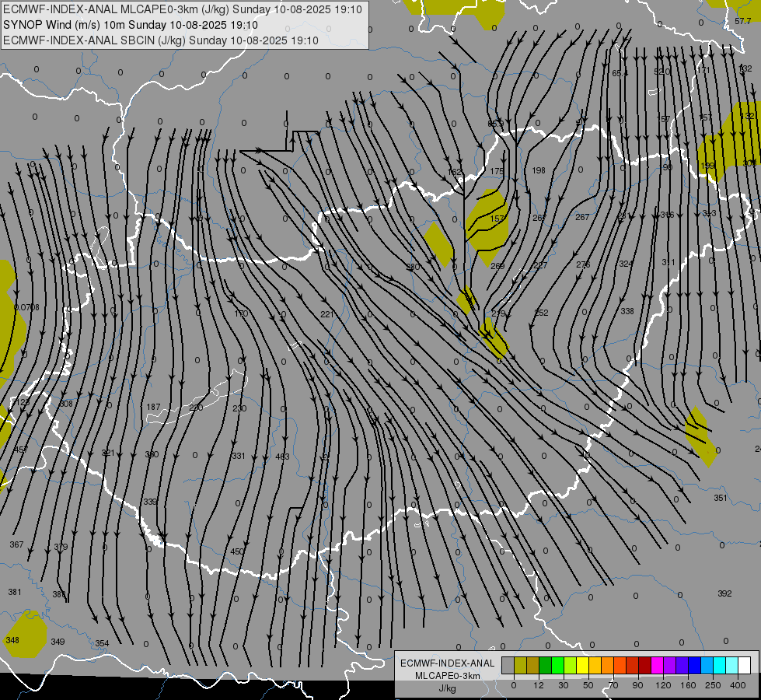Select the white swatch at legend end
Image resolution: width=761 pixels, height=700 pixels.
coord(745,665)
